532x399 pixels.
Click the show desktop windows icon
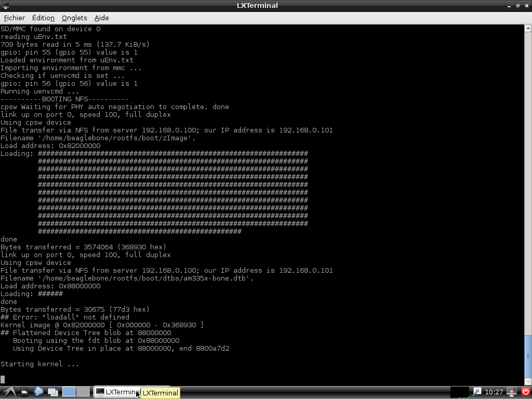(52, 392)
